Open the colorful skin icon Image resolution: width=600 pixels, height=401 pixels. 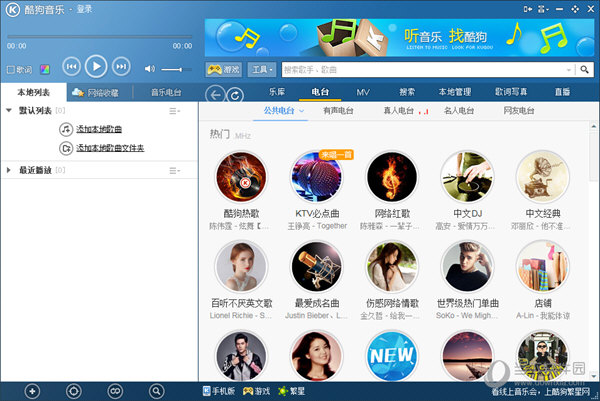45,70
